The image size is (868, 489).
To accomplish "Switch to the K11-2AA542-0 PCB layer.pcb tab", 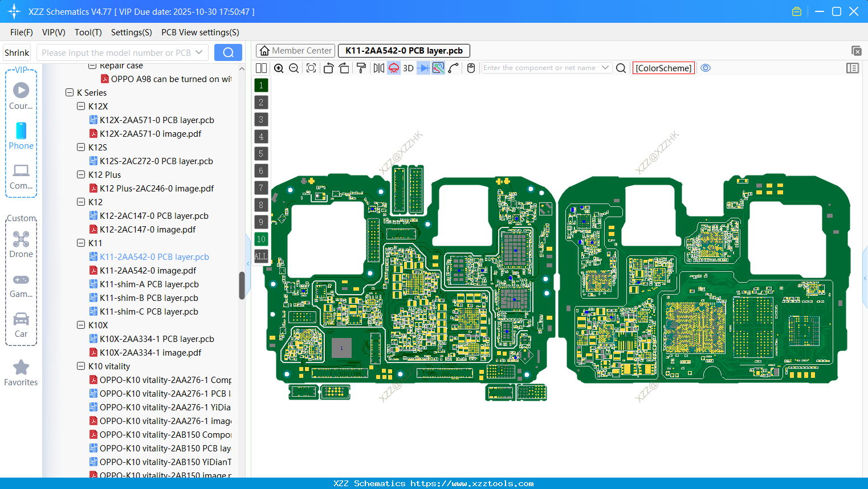I will tap(403, 51).
